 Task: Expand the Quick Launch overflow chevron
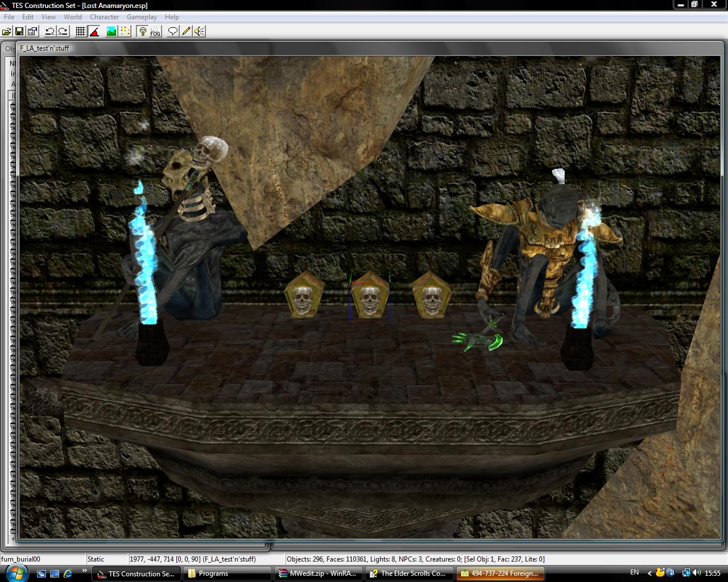coord(85,571)
